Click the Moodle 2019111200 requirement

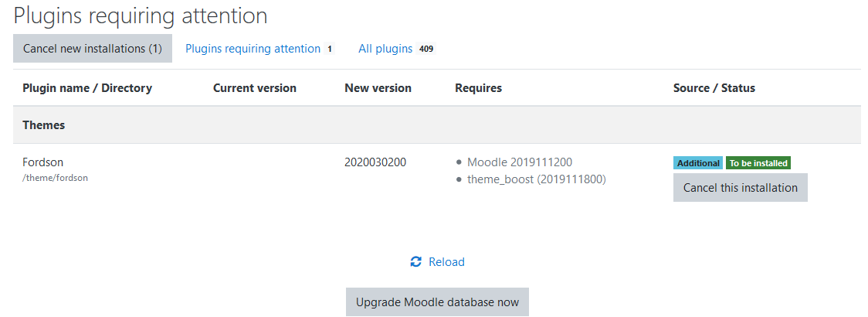tap(520, 162)
